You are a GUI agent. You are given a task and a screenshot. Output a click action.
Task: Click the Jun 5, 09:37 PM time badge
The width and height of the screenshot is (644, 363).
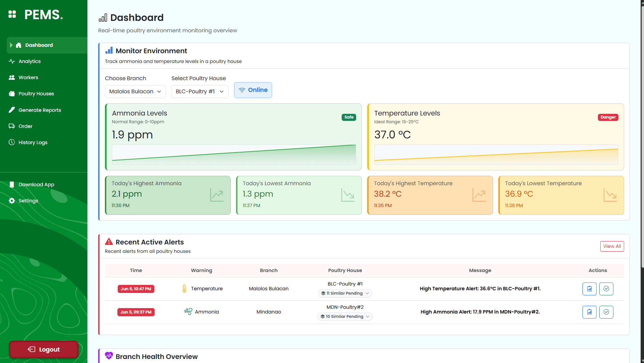[136, 312]
